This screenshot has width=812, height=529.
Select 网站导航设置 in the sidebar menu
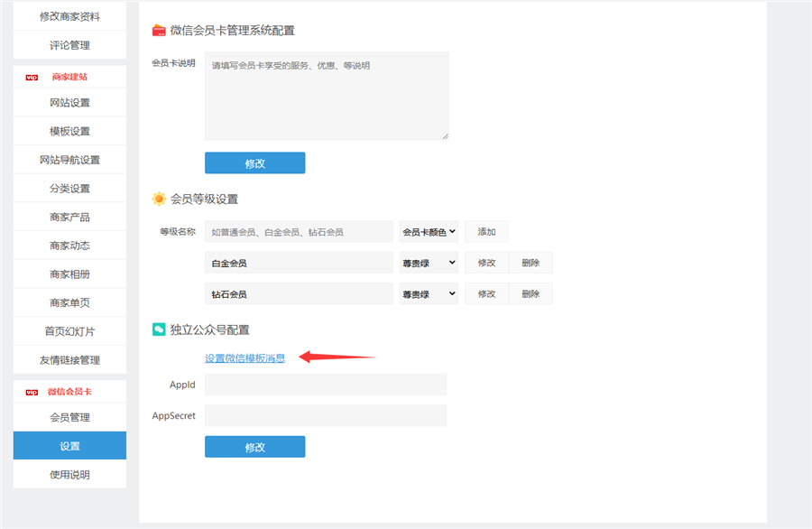coord(69,160)
